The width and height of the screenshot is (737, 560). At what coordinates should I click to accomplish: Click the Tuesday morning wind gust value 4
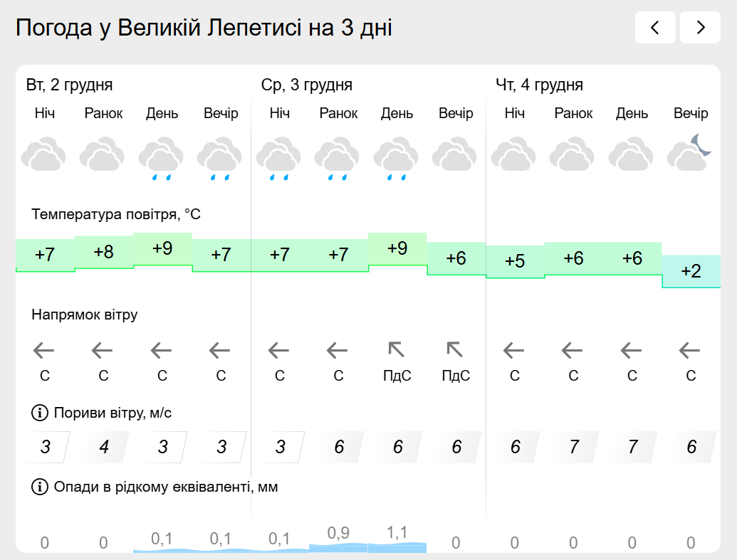point(104,447)
